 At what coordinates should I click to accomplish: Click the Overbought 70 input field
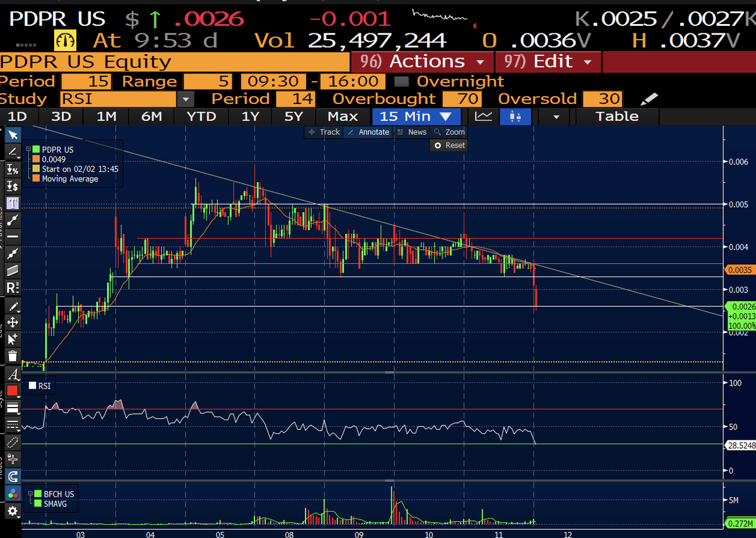(x=462, y=99)
